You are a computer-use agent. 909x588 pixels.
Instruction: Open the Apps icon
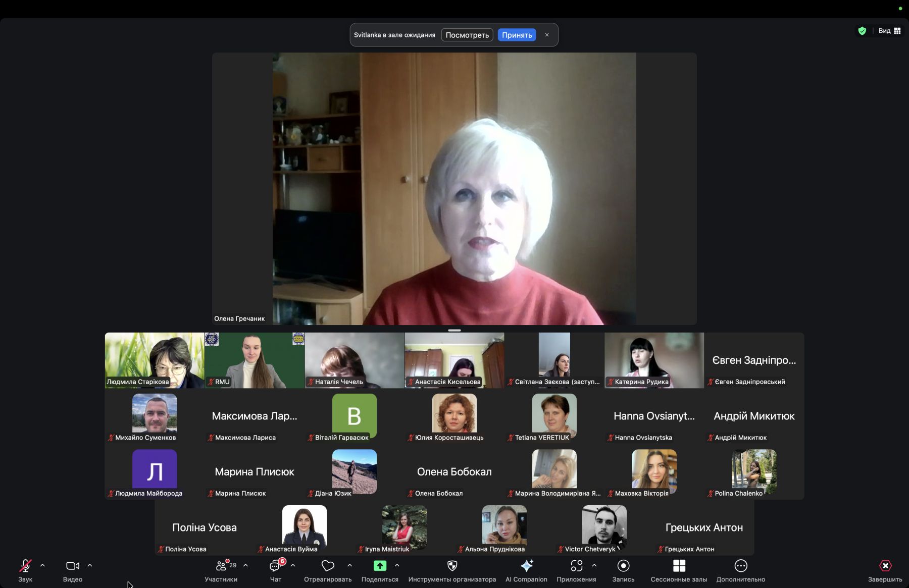tap(576, 566)
